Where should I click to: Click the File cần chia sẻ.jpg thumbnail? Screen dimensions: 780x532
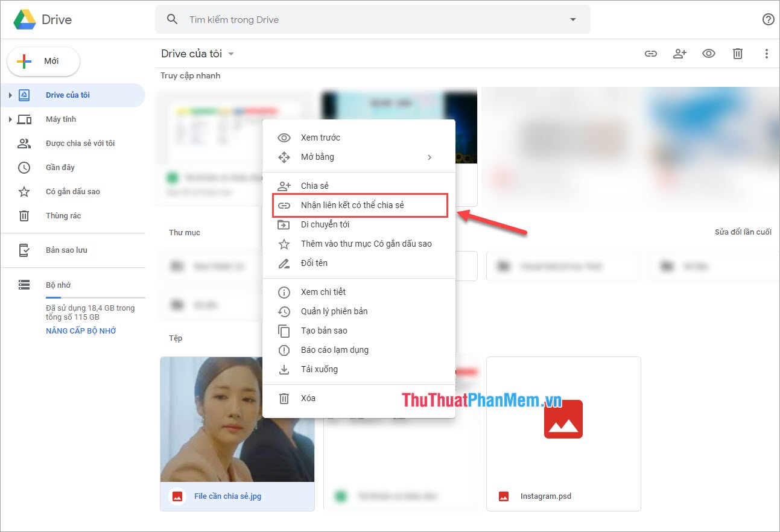237,419
